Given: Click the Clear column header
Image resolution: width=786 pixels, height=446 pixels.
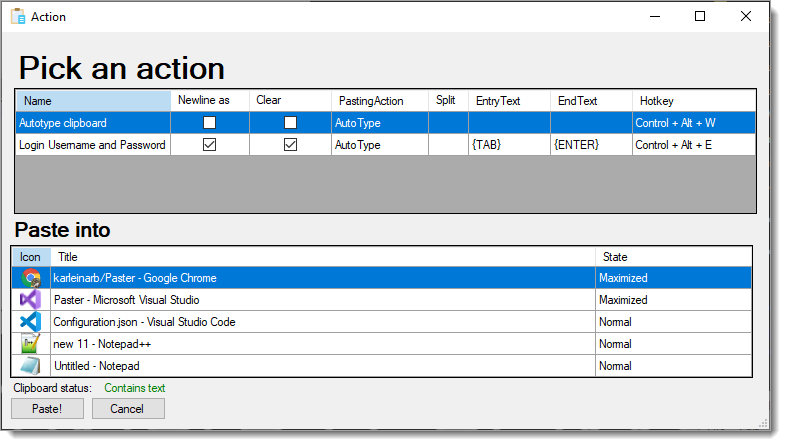Looking at the screenshot, I should (x=290, y=101).
